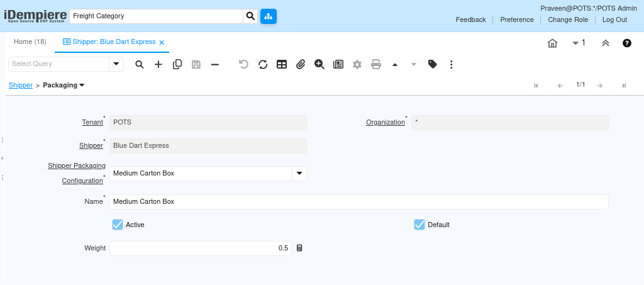Image resolution: width=644 pixels, height=285 pixels.
Task: Print using the printer icon
Action: coord(376,64)
